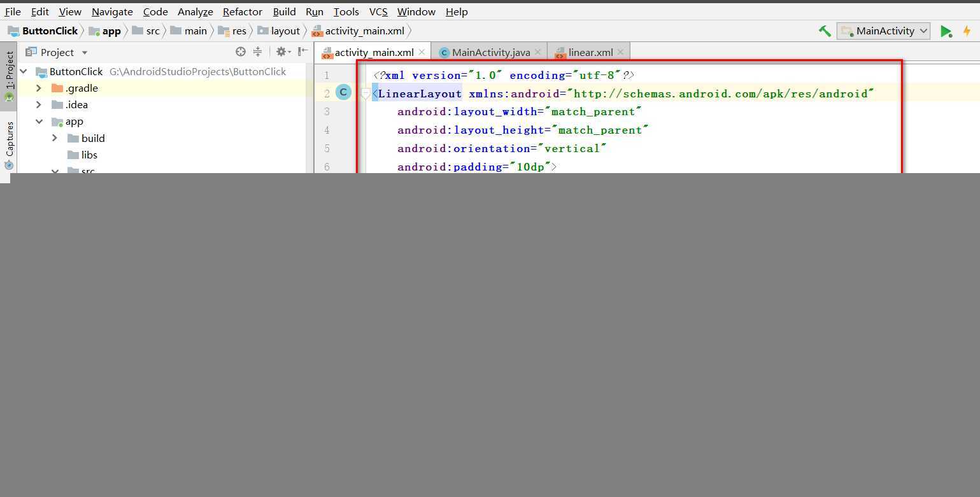Screen dimensions: 980x497
Task: Click the collapse all icon in Project panel
Action: (x=257, y=52)
